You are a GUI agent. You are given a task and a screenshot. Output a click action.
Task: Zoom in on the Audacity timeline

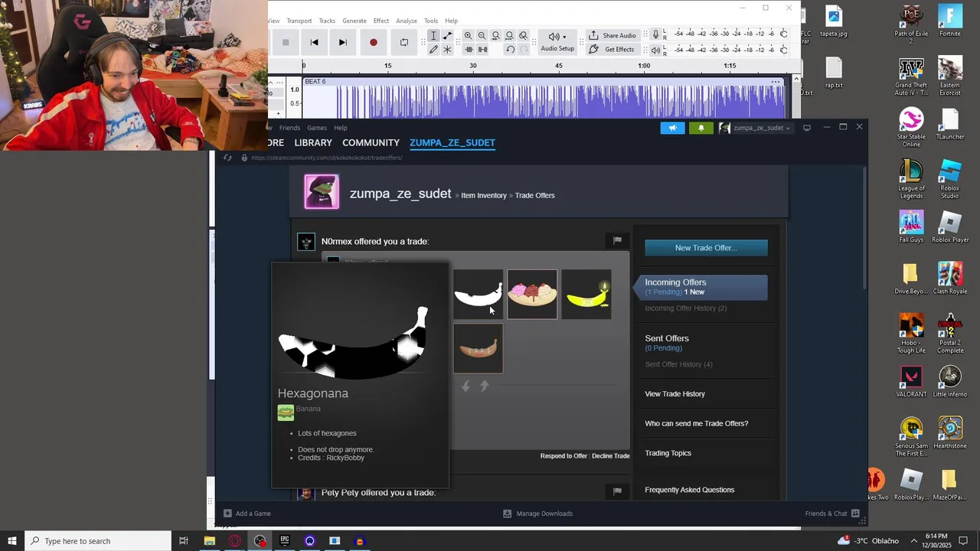pyautogui.click(x=468, y=36)
